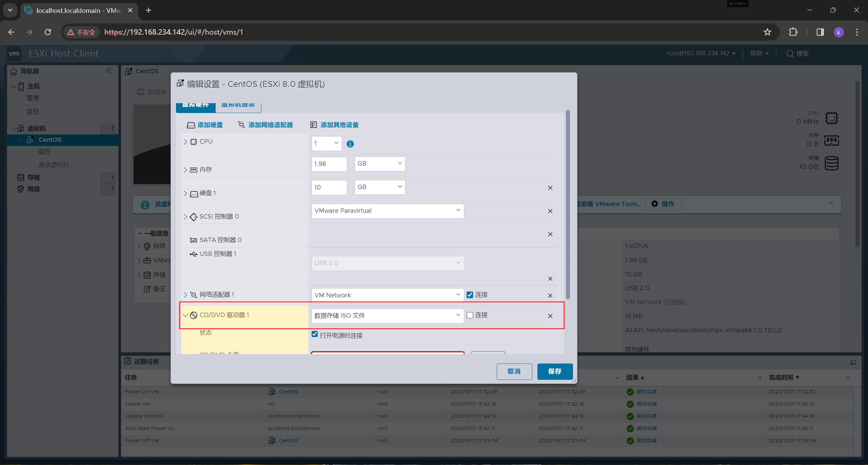Open VM Network (已连接) link
Image resolution: width=868 pixels, height=465 pixels.
tap(655, 302)
